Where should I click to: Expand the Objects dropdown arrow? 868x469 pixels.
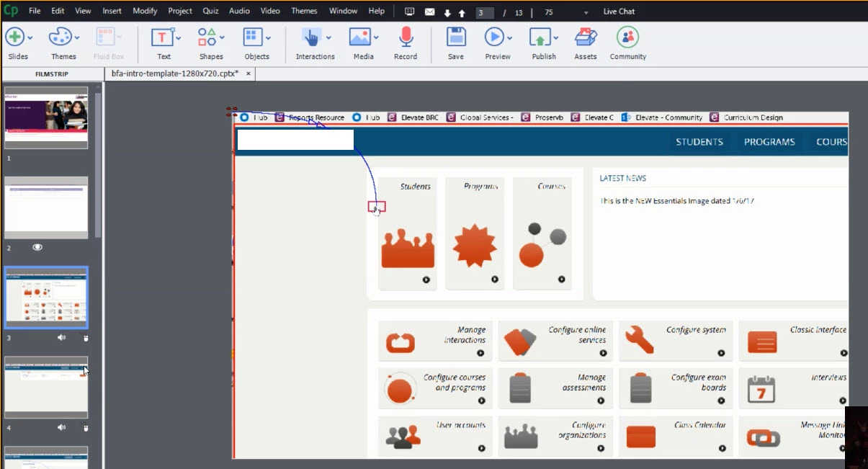point(268,37)
